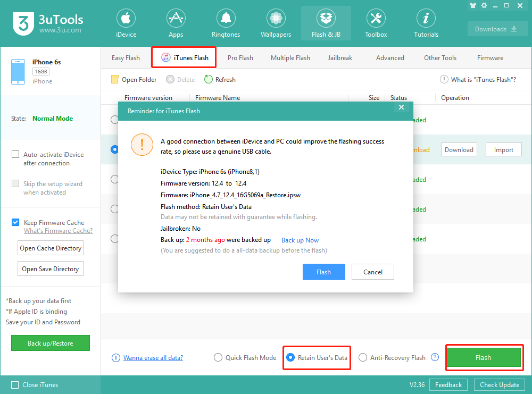
Task: Click Download button for selected firmware
Action: point(459,149)
